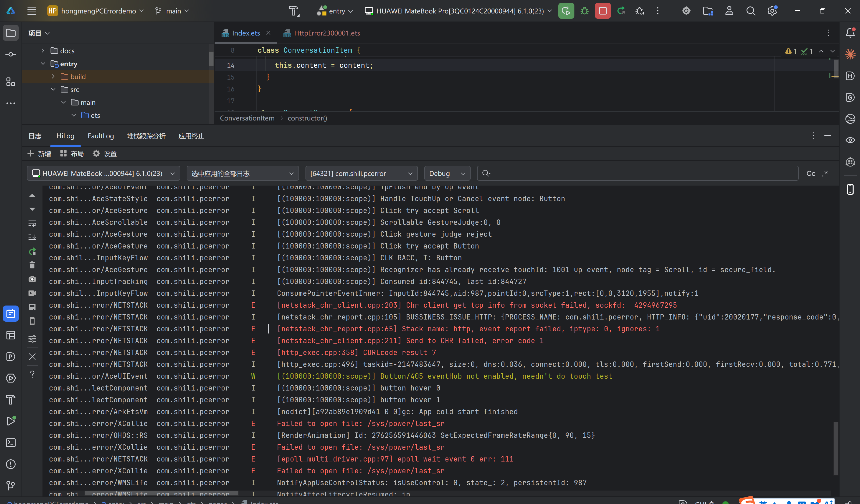Screen dimensions: 860x504
Task: Select the 应用终止 tab
Action: pyautogui.click(x=191, y=136)
